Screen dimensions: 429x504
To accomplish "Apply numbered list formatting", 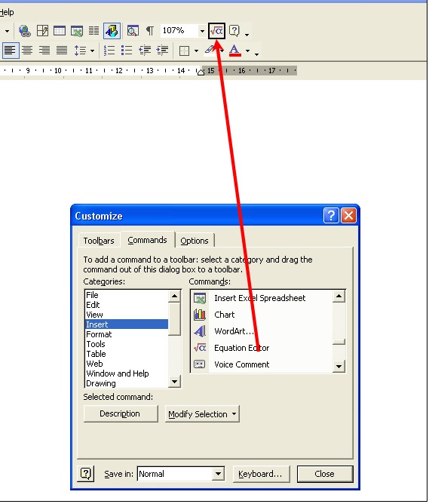I will (109, 51).
